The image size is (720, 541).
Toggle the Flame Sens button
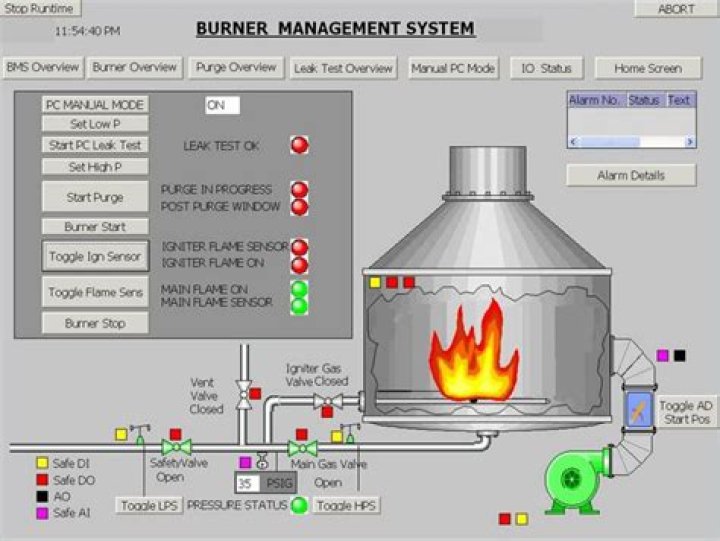(96, 292)
